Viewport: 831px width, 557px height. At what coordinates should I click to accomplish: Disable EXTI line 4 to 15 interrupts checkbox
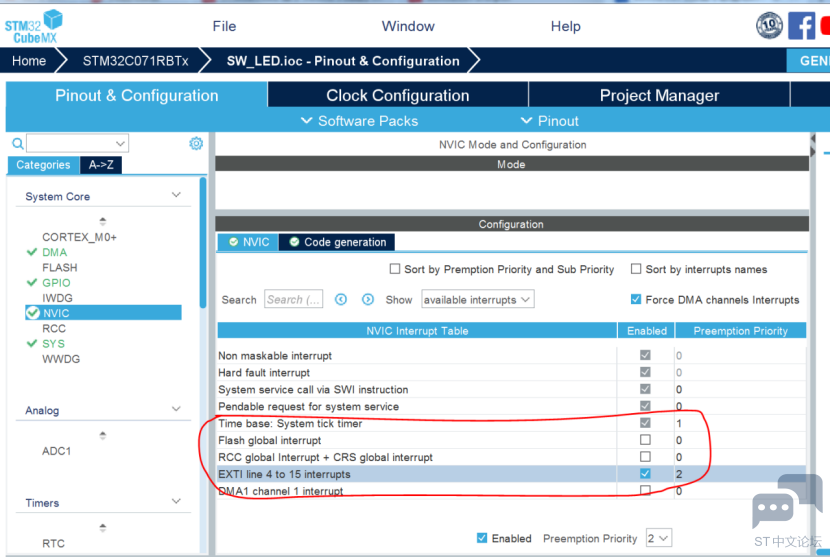tap(645, 473)
